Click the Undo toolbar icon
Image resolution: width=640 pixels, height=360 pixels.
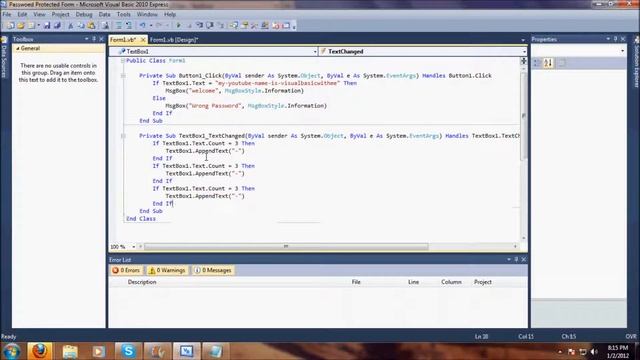(142, 26)
